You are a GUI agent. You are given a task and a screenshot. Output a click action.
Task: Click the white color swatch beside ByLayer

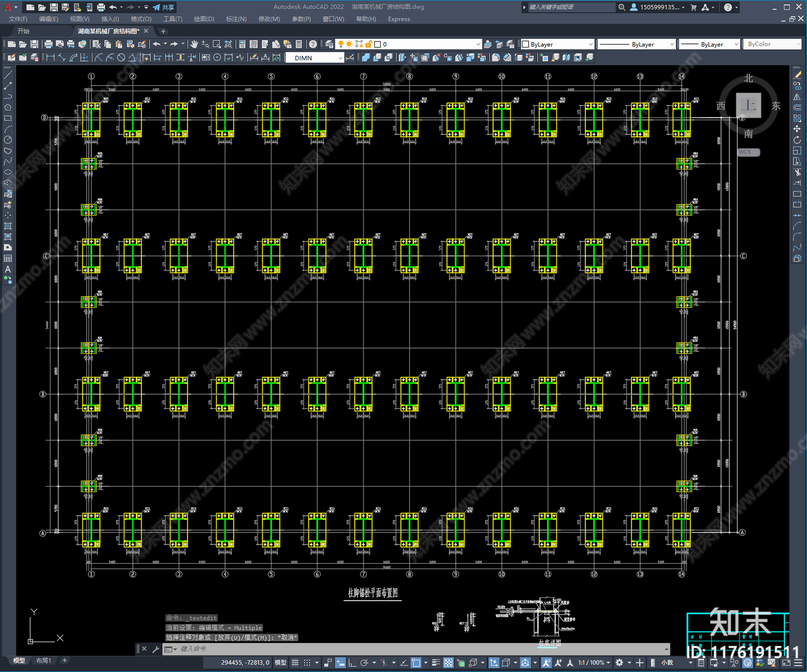526,44
